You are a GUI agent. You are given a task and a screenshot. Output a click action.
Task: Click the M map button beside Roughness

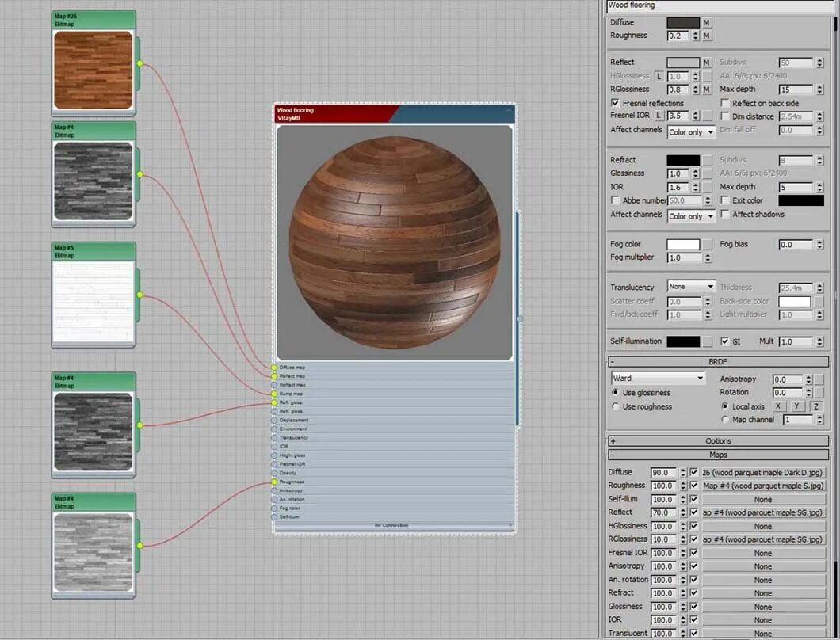707,36
